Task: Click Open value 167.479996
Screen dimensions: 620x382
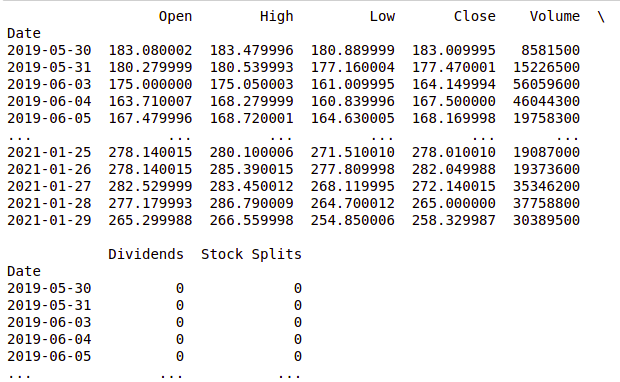Action: click(x=150, y=118)
